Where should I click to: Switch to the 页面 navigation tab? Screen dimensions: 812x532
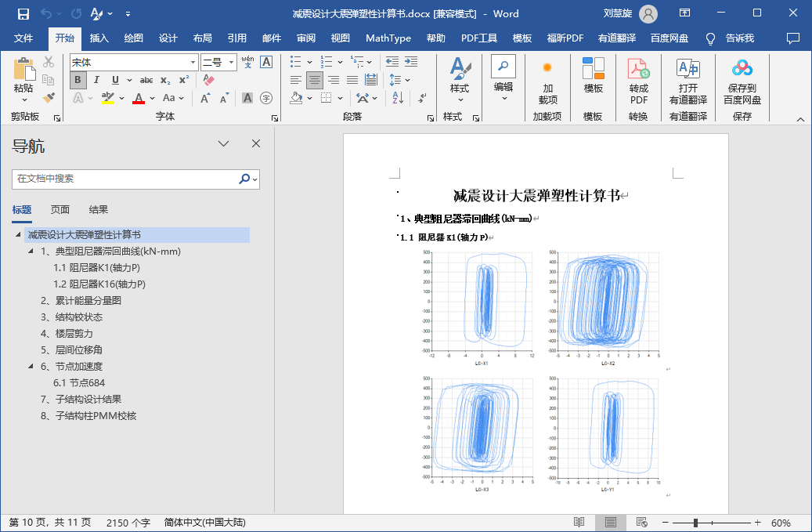60,209
